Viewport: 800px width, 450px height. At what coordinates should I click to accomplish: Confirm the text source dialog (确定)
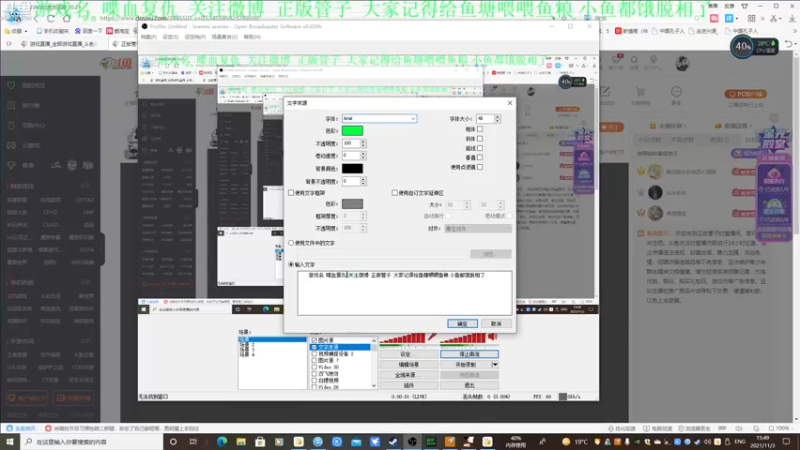pyautogui.click(x=462, y=323)
